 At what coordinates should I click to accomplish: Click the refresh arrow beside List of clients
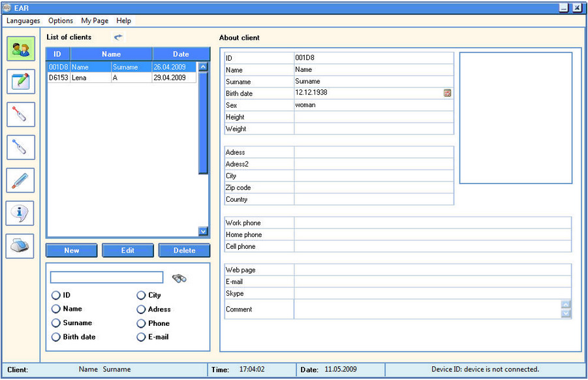(x=118, y=38)
